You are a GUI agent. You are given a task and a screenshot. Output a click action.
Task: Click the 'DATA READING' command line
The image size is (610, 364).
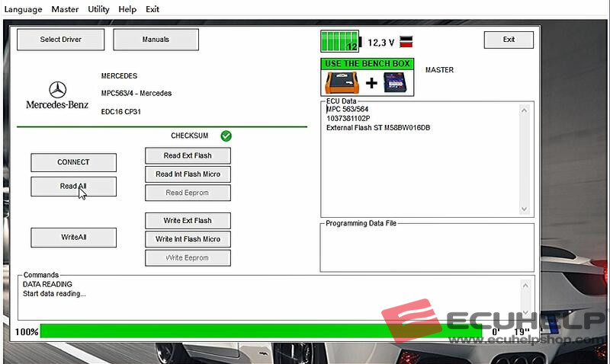point(47,284)
